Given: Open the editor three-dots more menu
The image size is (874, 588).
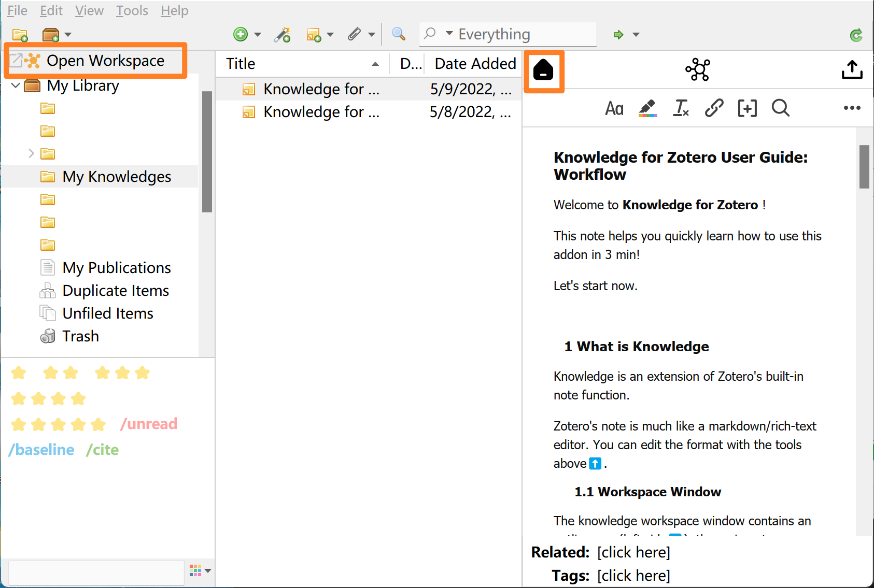Looking at the screenshot, I should pyautogui.click(x=852, y=108).
